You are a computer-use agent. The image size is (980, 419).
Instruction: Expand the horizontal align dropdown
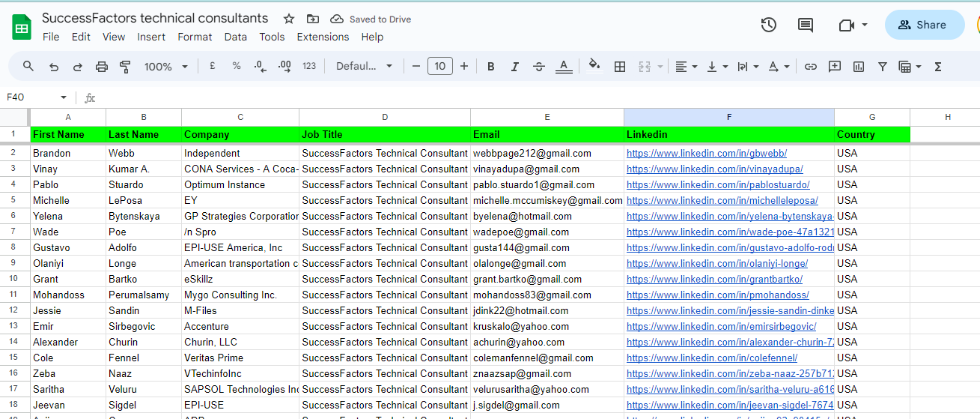686,67
